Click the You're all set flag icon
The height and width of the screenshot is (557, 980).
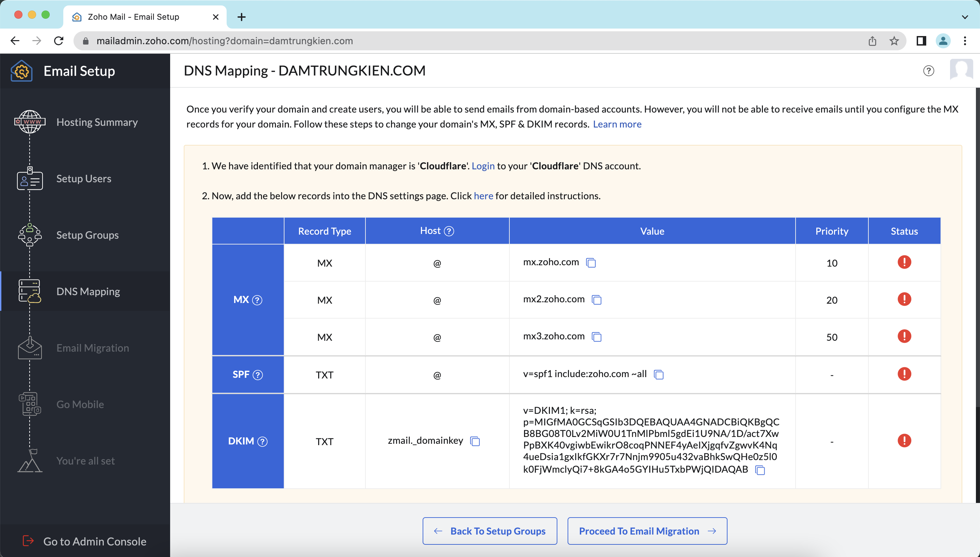30,460
